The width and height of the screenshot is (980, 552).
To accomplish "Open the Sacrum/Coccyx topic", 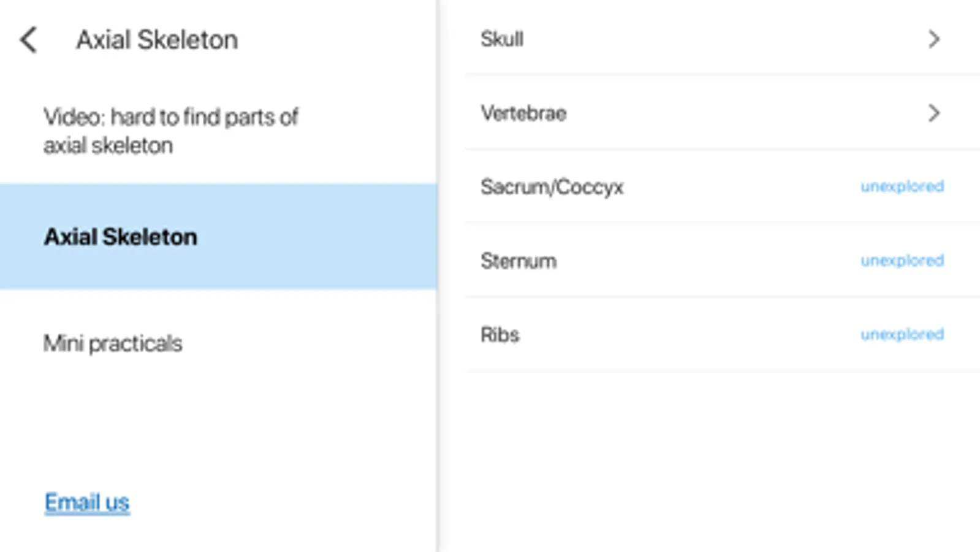I will (552, 187).
